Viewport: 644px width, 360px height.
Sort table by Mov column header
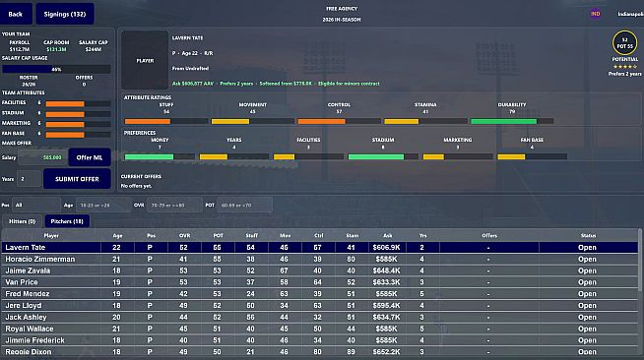[285, 236]
